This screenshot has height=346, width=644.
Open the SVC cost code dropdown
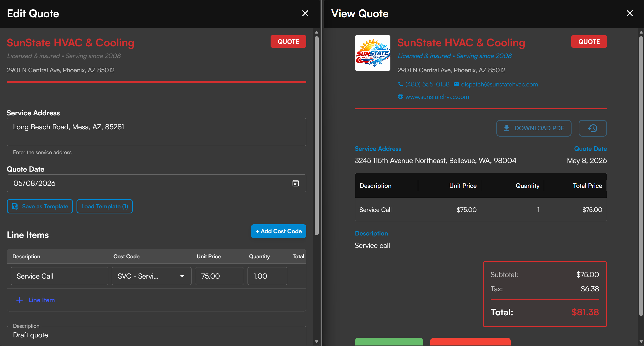[x=151, y=276]
